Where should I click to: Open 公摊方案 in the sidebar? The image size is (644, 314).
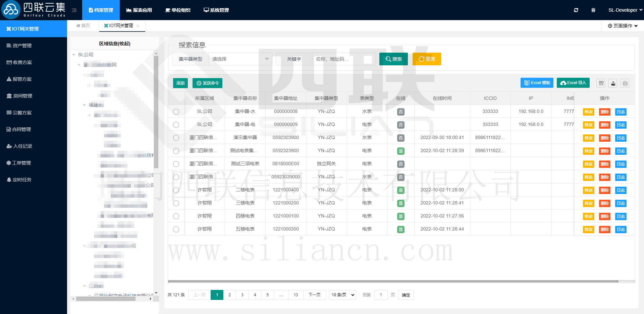[34, 113]
